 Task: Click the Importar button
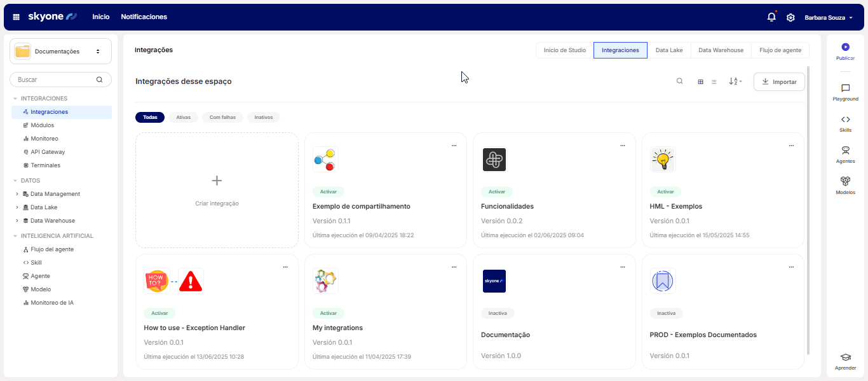pyautogui.click(x=779, y=81)
